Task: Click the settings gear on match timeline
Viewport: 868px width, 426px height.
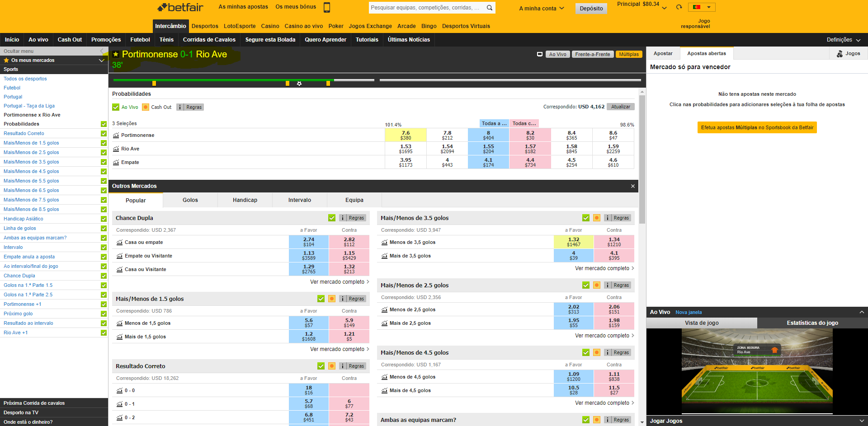Action: pyautogui.click(x=299, y=84)
